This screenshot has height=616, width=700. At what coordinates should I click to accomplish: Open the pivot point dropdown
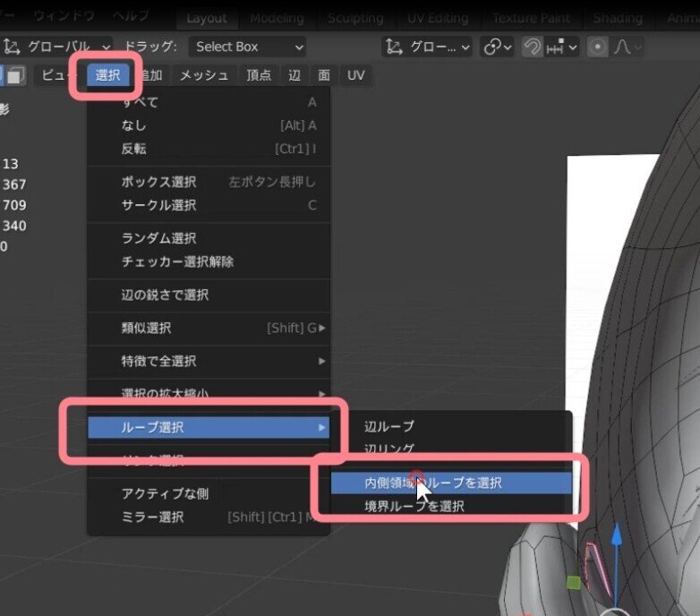(x=498, y=47)
